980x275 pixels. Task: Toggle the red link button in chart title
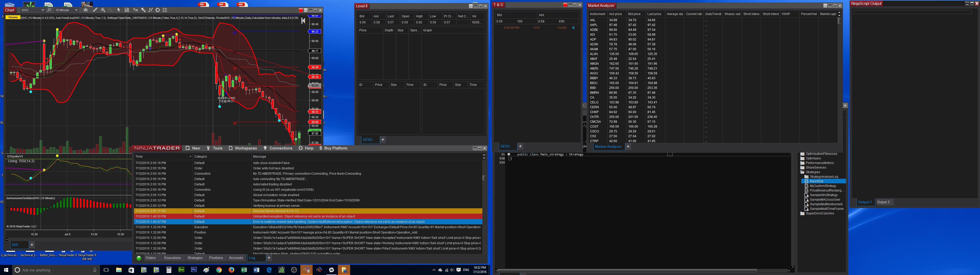301,10
